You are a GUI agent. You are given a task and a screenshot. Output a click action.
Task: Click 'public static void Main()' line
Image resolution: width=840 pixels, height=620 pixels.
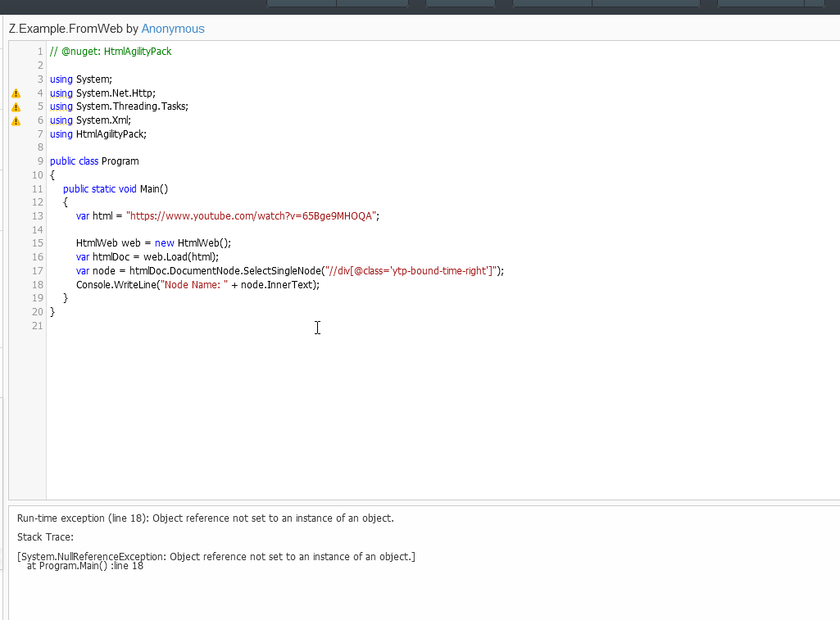coord(116,188)
